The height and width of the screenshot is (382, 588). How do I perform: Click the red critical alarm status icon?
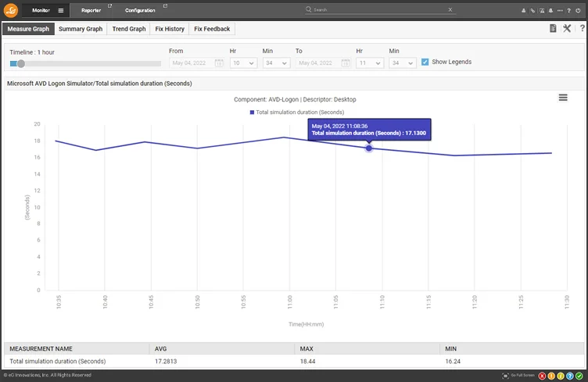coord(542,376)
